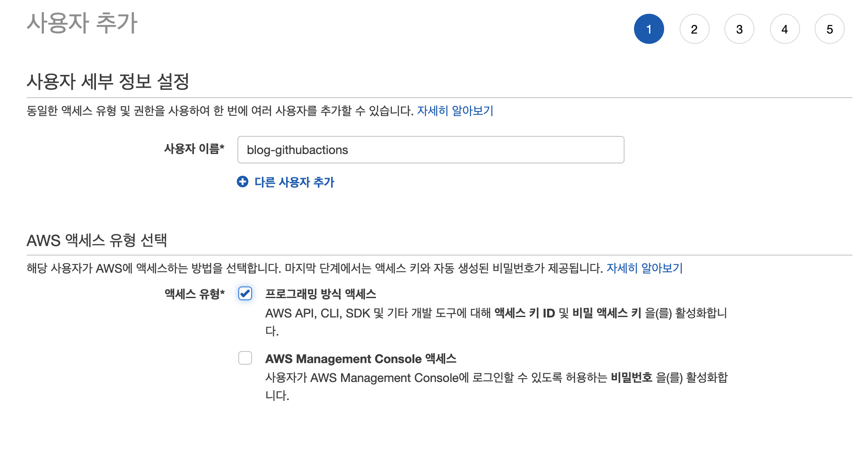Image resolution: width=868 pixels, height=462 pixels.
Task: Open 자세히 알아보기 link about adding multiple users
Action: point(455,111)
